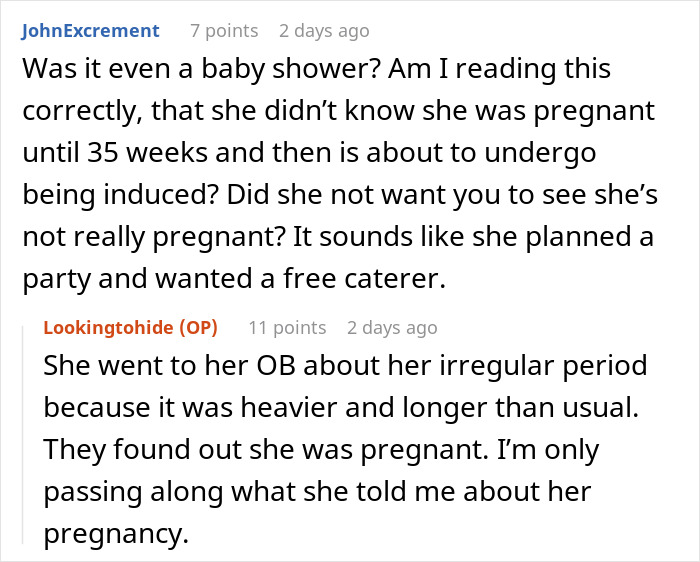This screenshot has width=700, height=562.
Task: Click the 7 points score
Action: [223, 30]
